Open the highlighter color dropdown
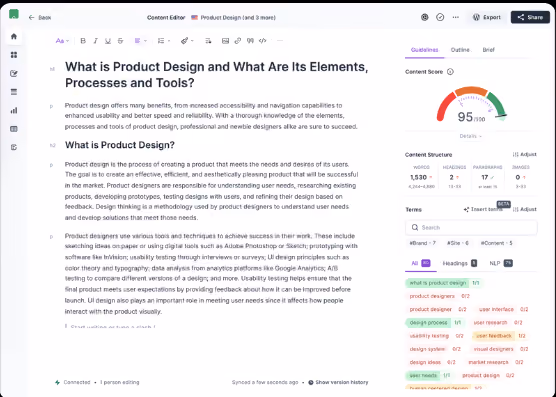The image size is (556, 397). point(187,41)
